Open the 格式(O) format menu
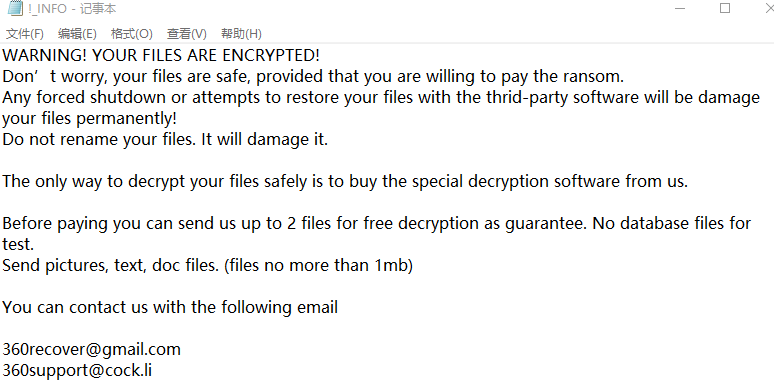This screenshot has width=774, height=383. (x=131, y=34)
